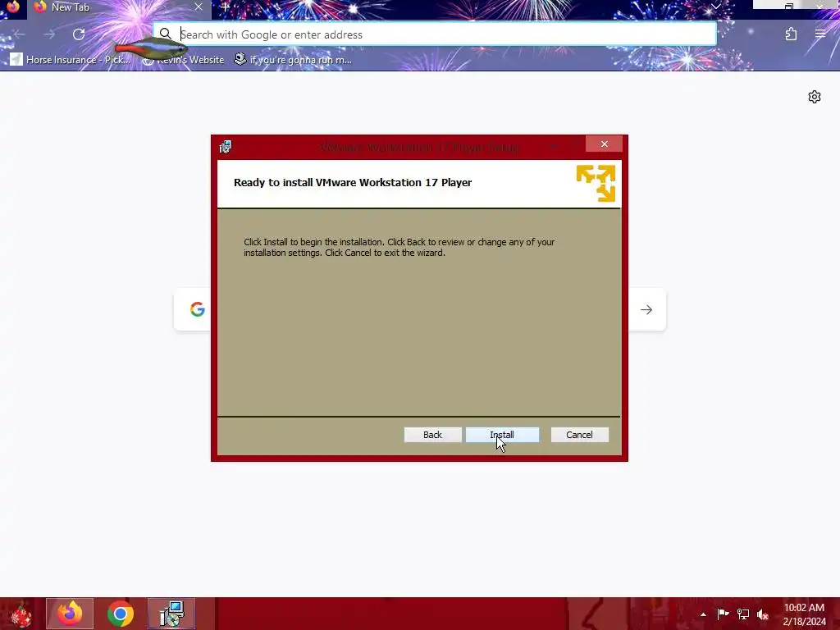Cancel the VMware Workstation installation
The height and width of the screenshot is (630, 840).
[x=579, y=435]
